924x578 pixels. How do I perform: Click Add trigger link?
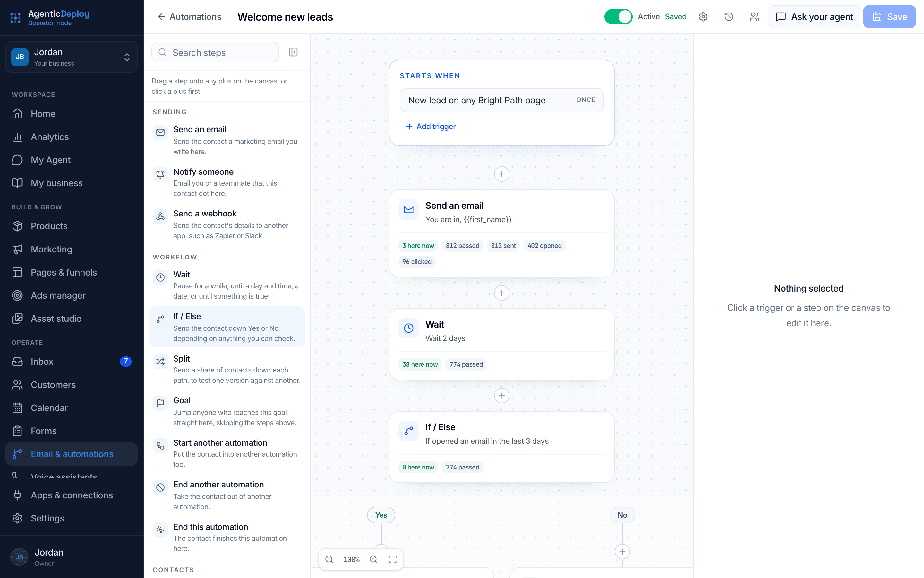(431, 127)
